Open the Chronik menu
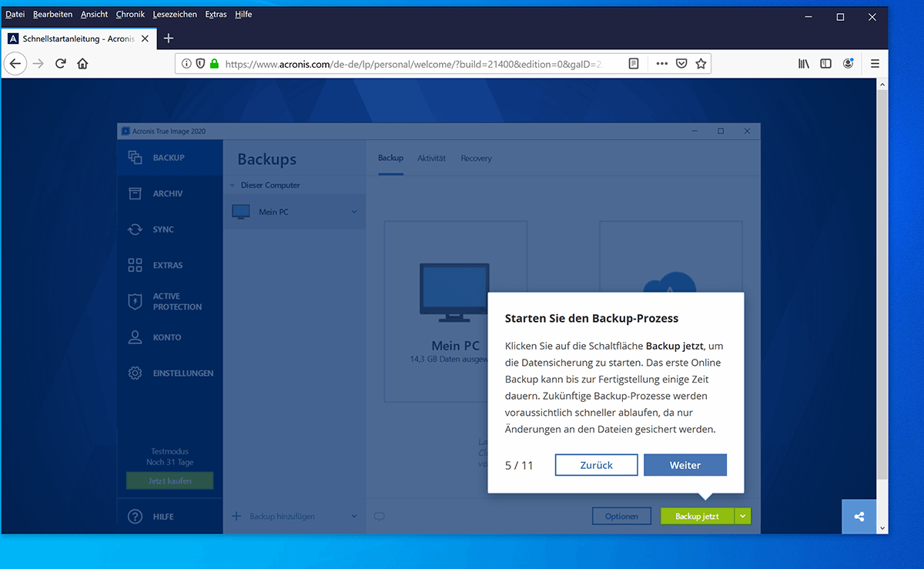This screenshot has height=569, width=924. coord(130,14)
